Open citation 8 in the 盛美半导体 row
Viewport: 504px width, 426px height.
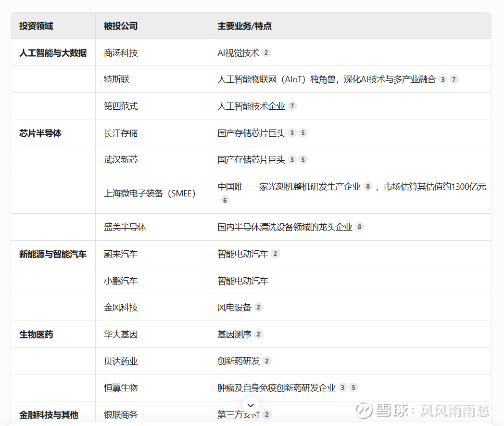(x=360, y=227)
